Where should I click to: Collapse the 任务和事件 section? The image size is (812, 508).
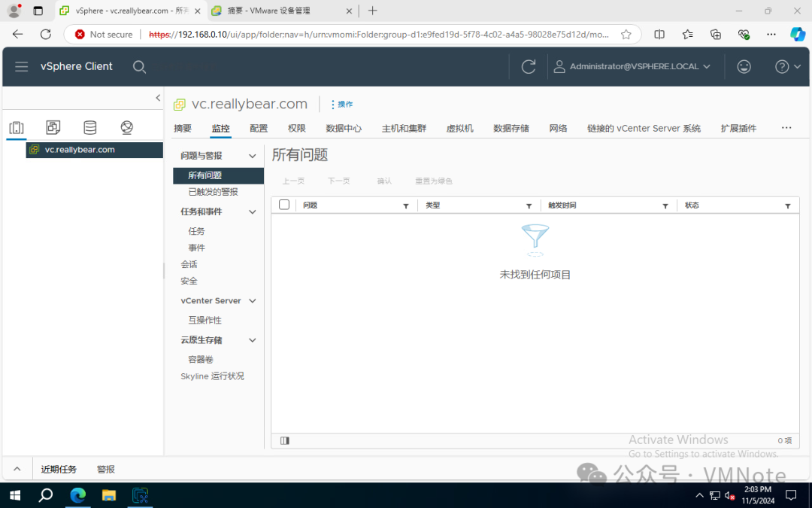[x=252, y=211]
